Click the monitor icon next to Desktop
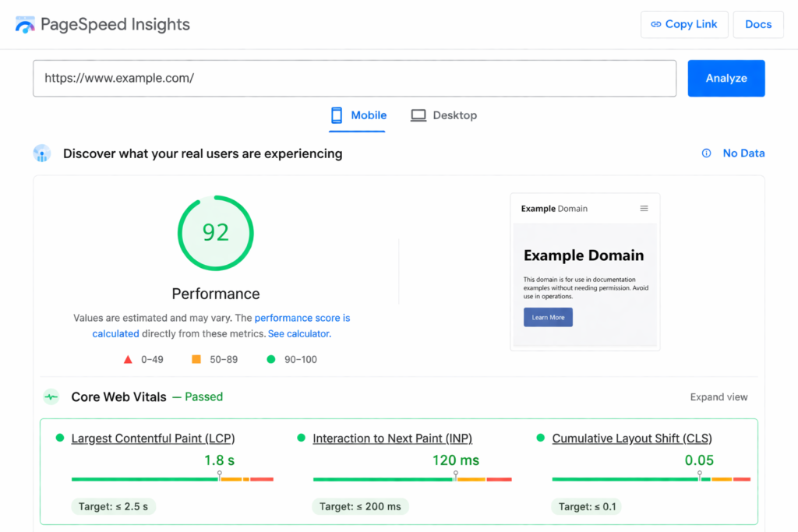 point(417,115)
